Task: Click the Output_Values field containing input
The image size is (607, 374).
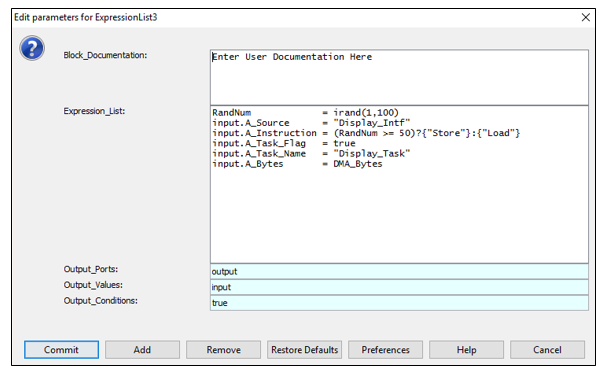Action: point(399,287)
